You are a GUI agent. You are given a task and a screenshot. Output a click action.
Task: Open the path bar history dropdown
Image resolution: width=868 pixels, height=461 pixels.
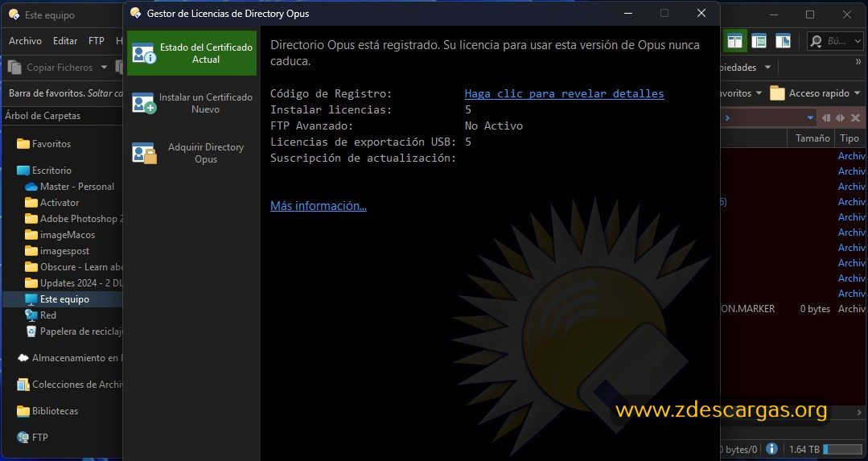[810, 118]
